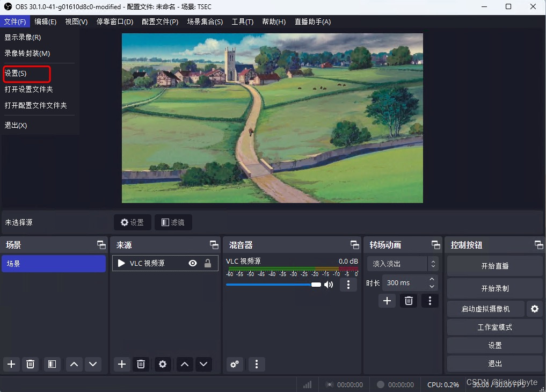
Task: Delete the selected scene with trash icon
Action: click(30, 364)
